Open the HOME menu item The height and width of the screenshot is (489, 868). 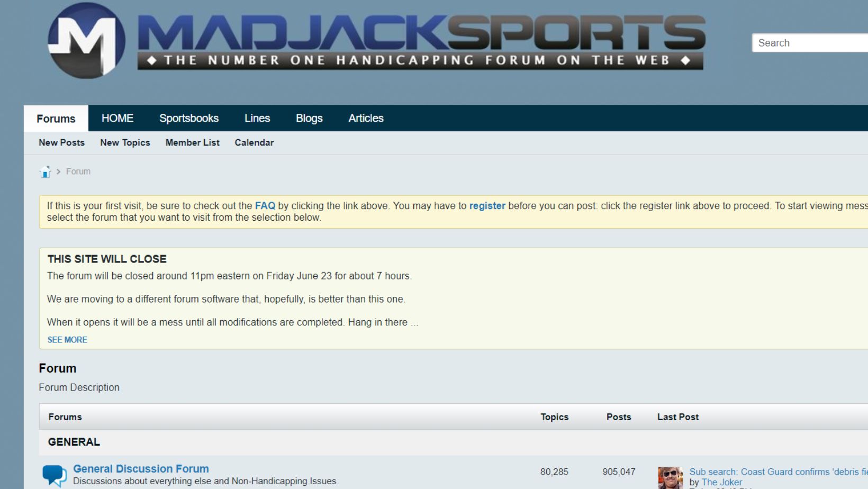tap(117, 118)
